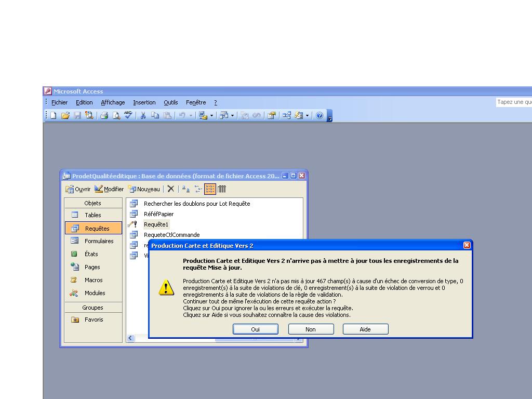Switch to Details view
Screen dimensions: 532x399
click(221, 189)
